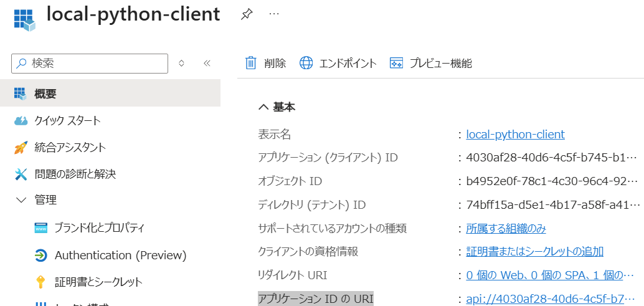Open 証明書とシークレット
The width and height of the screenshot is (644, 306).
pos(98,282)
